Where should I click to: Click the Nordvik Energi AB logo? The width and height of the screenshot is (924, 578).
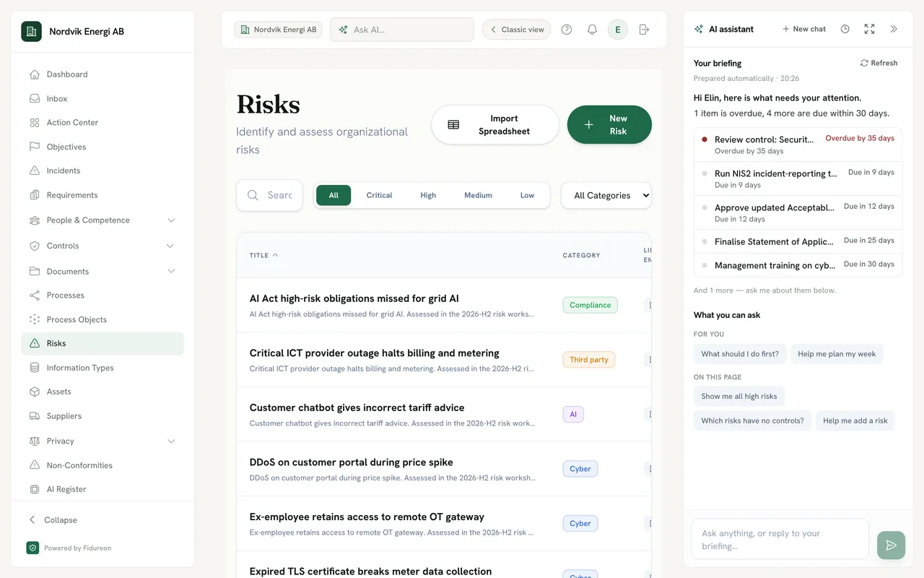(31, 31)
